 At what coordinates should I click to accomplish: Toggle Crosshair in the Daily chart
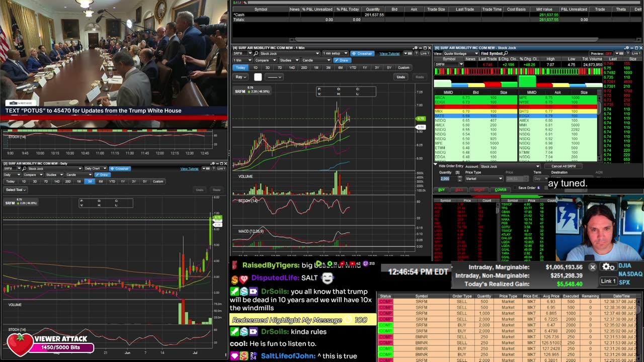point(120,168)
